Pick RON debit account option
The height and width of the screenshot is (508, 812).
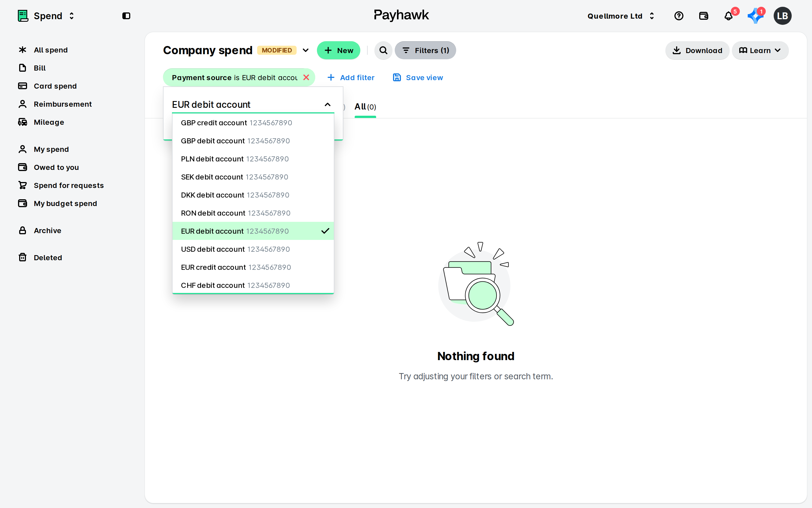click(x=253, y=213)
